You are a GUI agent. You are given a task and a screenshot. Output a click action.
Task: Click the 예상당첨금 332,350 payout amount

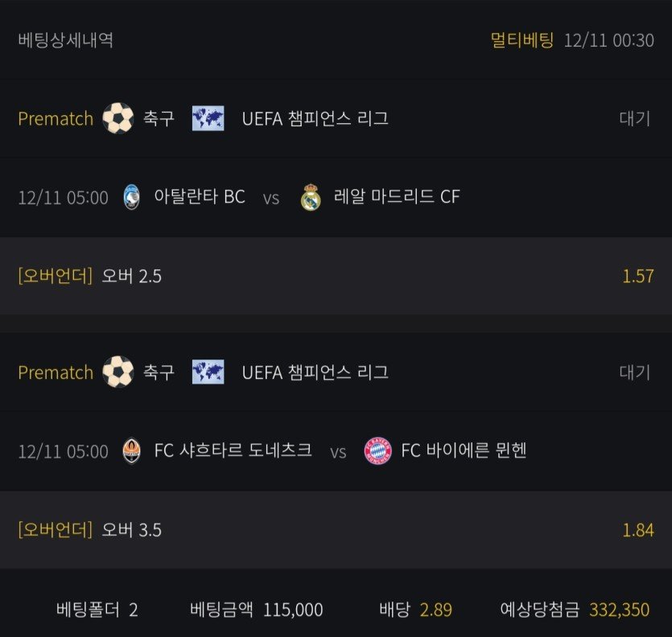coord(619,610)
